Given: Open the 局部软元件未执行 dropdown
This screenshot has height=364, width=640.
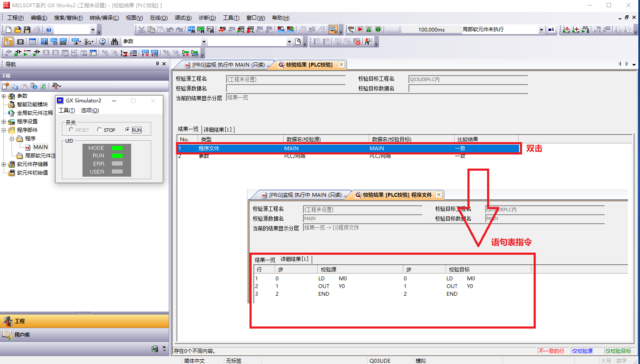Looking at the screenshot, I should [541, 30].
